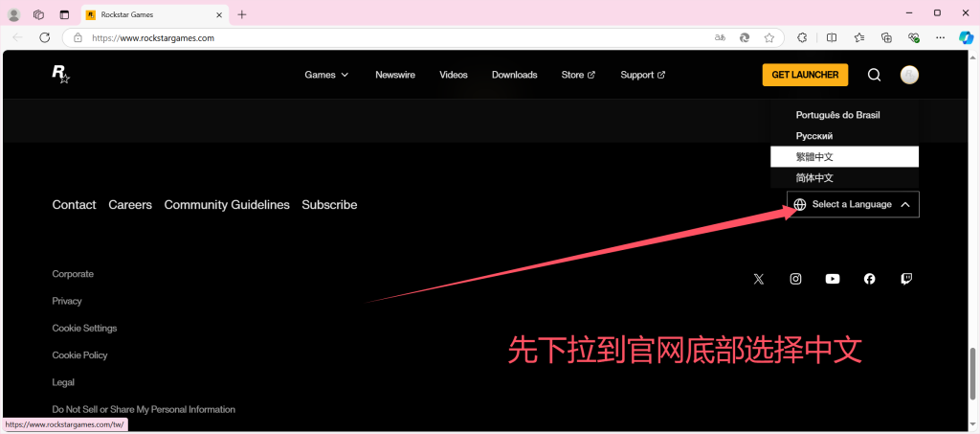Open Community Guidelines link
This screenshot has width=980, height=434.
point(227,204)
